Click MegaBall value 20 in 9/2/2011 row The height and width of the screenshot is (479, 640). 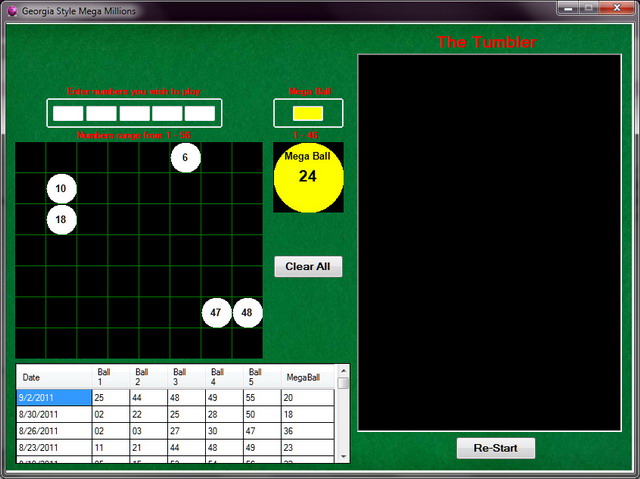click(308, 397)
